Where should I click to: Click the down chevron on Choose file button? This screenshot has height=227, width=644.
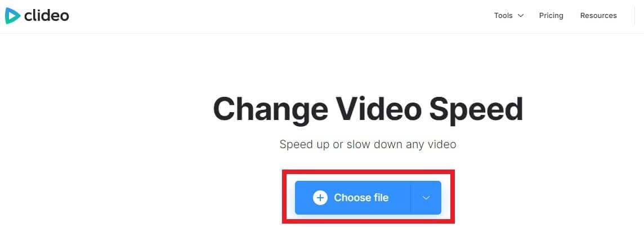426,198
